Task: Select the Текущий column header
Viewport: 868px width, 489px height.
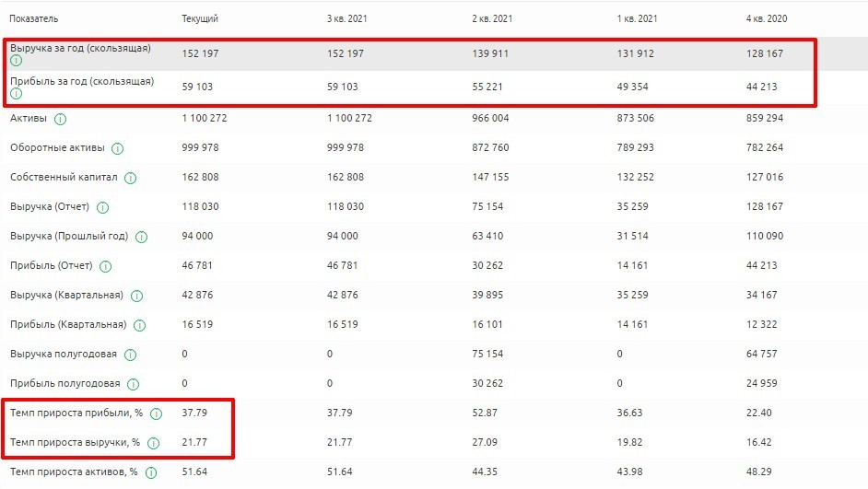Action: tap(200, 19)
